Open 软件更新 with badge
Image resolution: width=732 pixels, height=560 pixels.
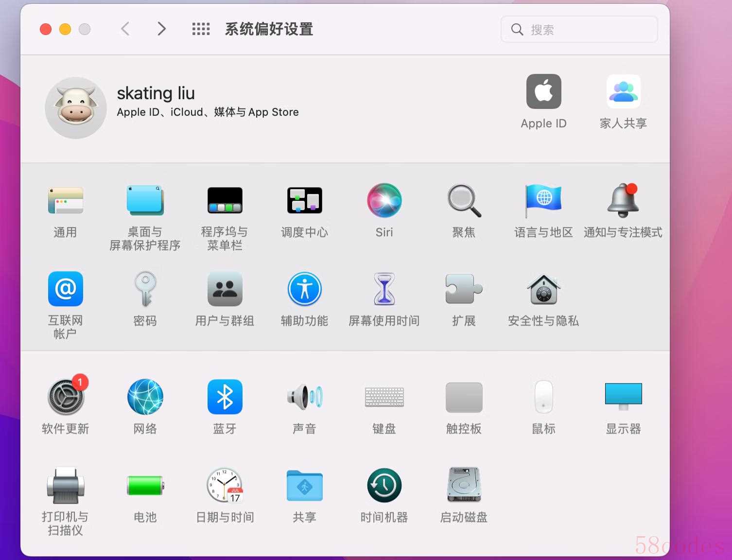[x=66, y=397]
